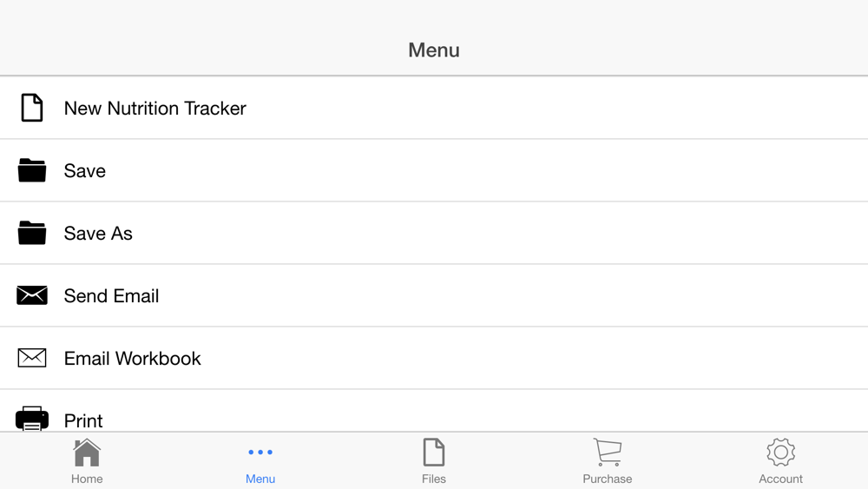Tap the gear Account icon
Viewport: 868px width, 489px height.
pyautogui.click(x=780, y=453)
